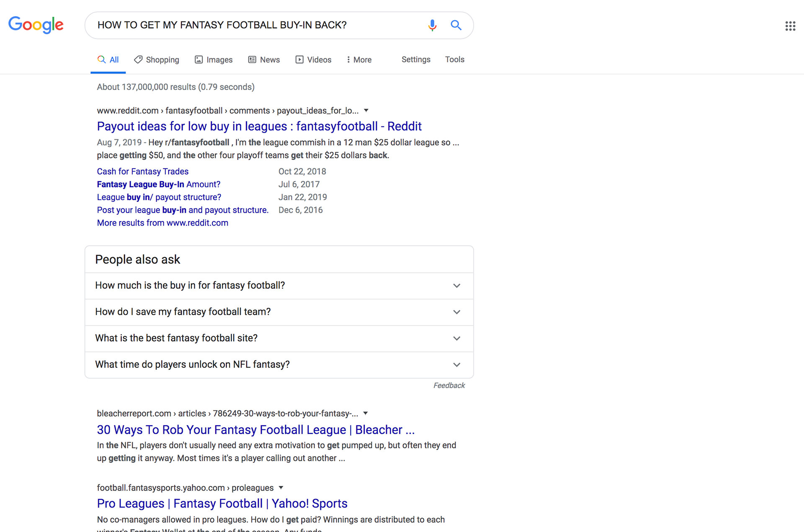Click the People also ask heading

tap(138, 260)
